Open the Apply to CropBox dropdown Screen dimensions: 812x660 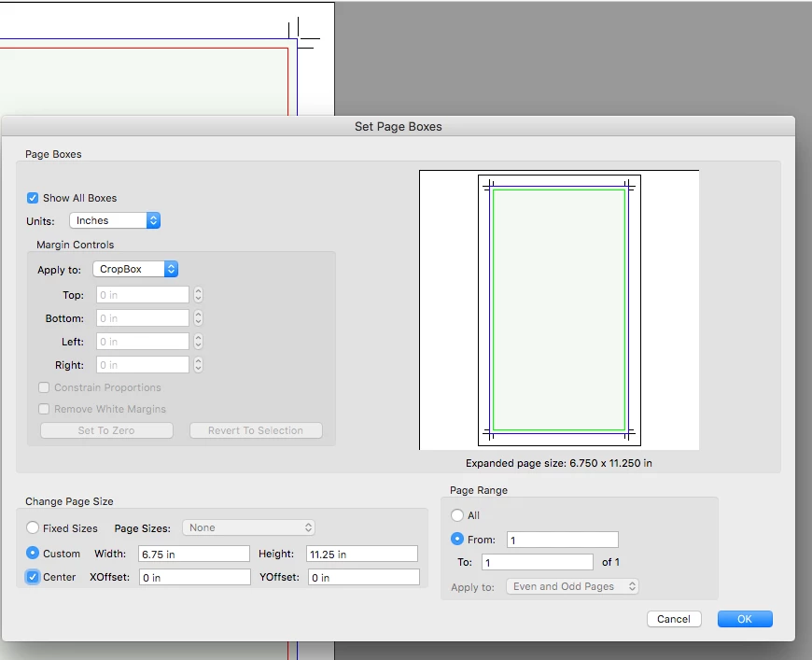135,269
